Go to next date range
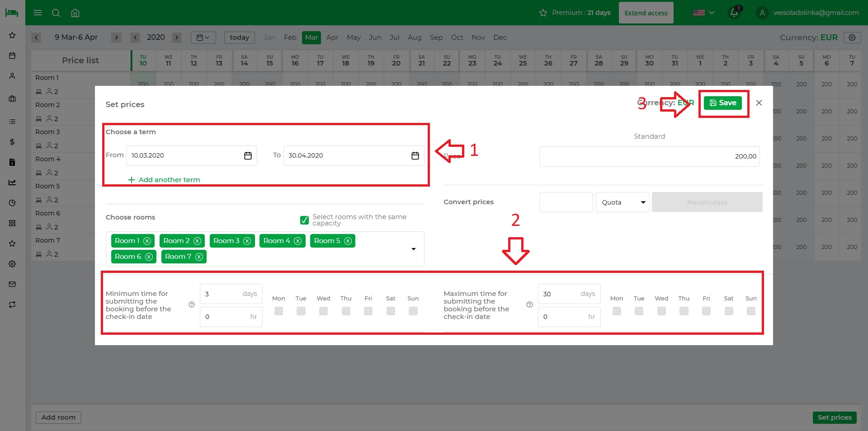This screenshot has height=431, width=868. tap(116, 37)
